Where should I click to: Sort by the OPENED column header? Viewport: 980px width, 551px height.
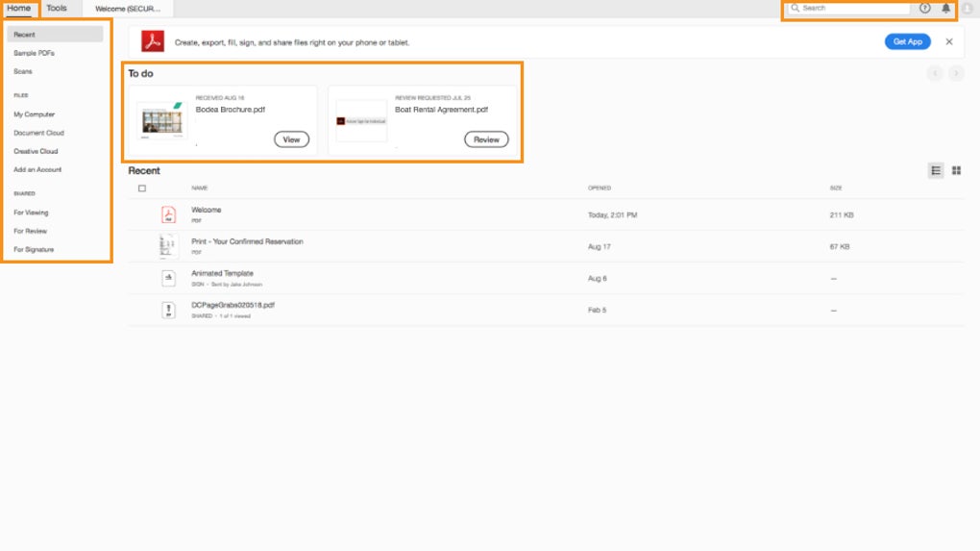600,188
